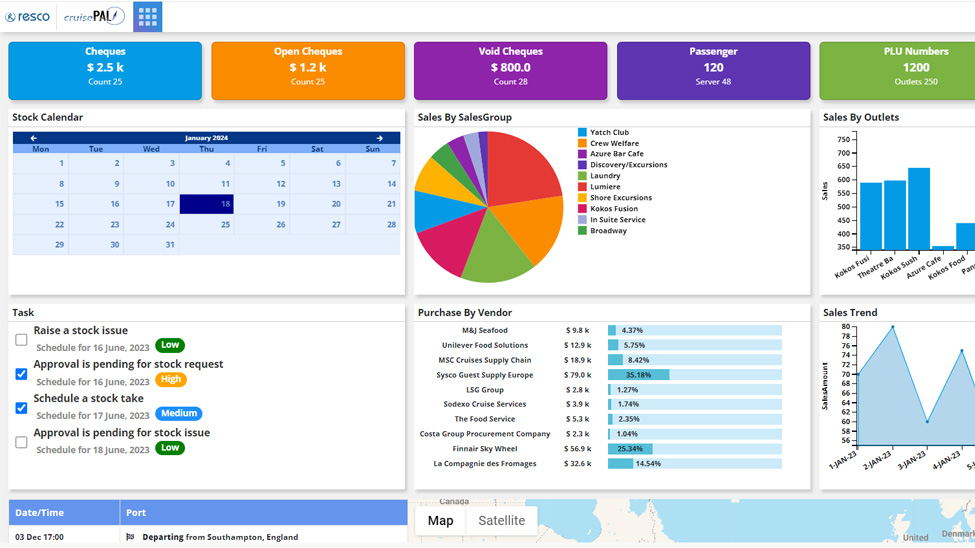975x548 pixels.
Task: Click the cruisePAL logo
Action: tap(93, 17)
